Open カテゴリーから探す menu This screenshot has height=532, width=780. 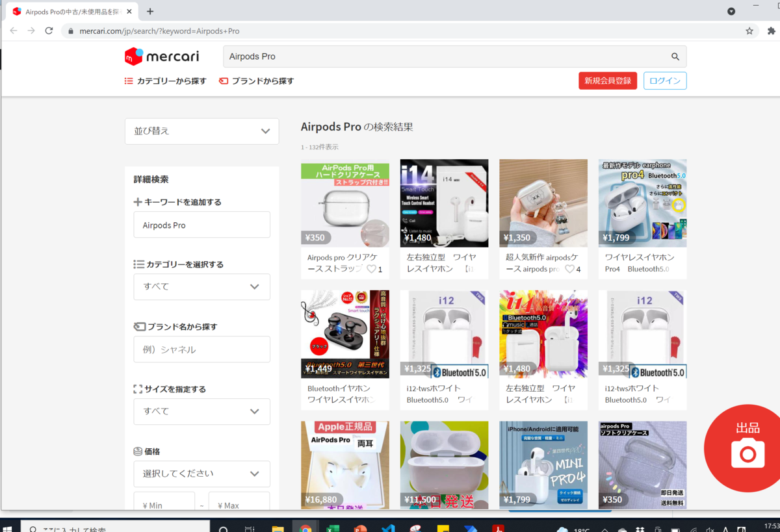166,81
